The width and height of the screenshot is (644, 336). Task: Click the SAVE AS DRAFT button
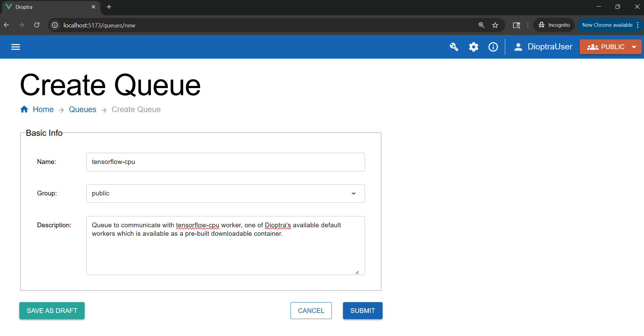coord(52,310)
